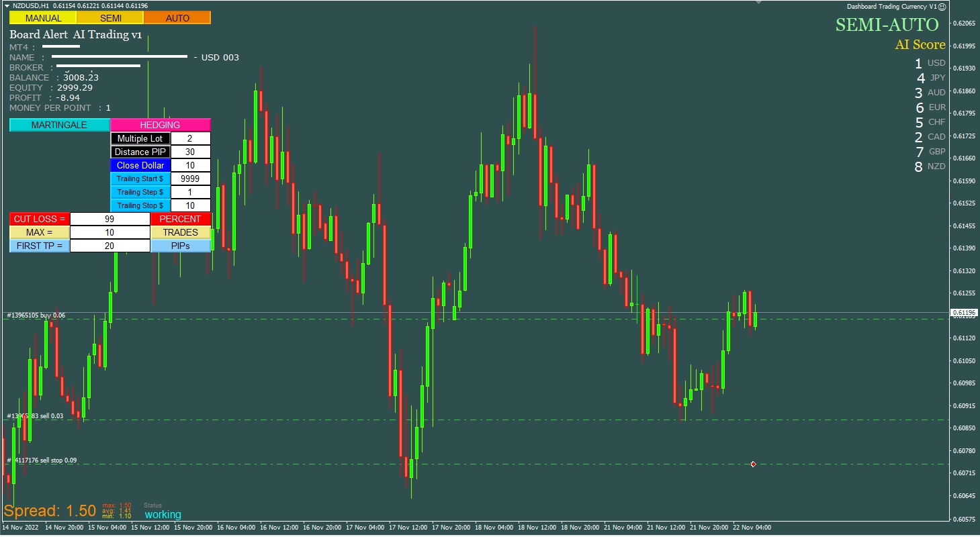Switch to MANUAL trading mode
The width and height of the screenshot is (980, 537).
coord(43,18)
